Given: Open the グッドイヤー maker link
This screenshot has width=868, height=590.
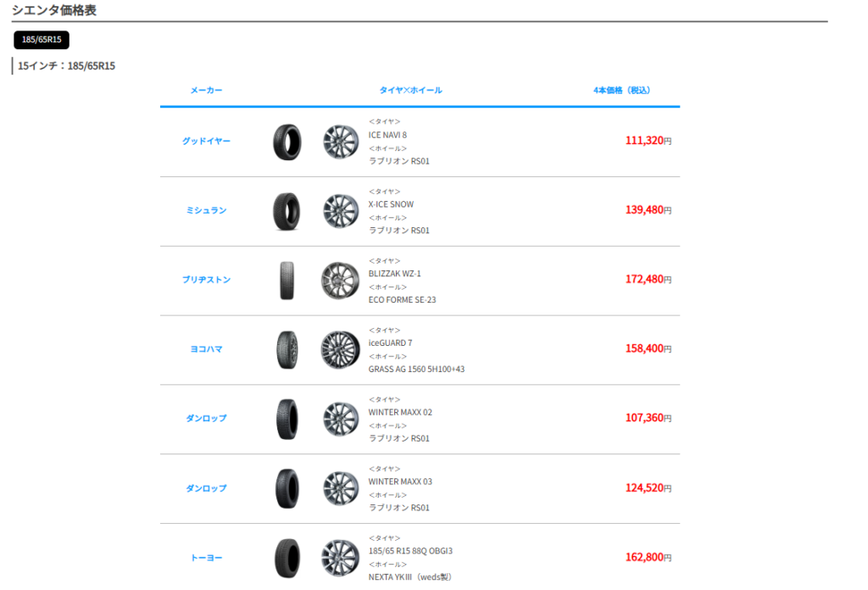Looking at the screenshot, I should coord(206,141).
